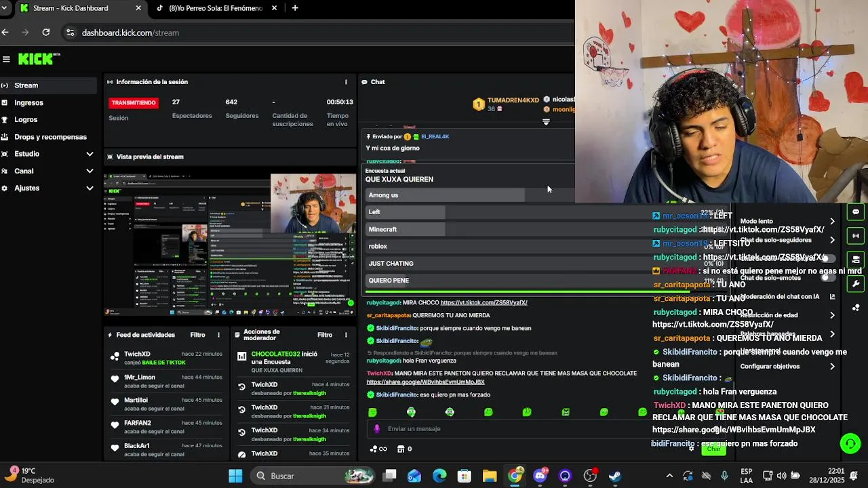Open Acciones de moderador three-dot menu

346,335
